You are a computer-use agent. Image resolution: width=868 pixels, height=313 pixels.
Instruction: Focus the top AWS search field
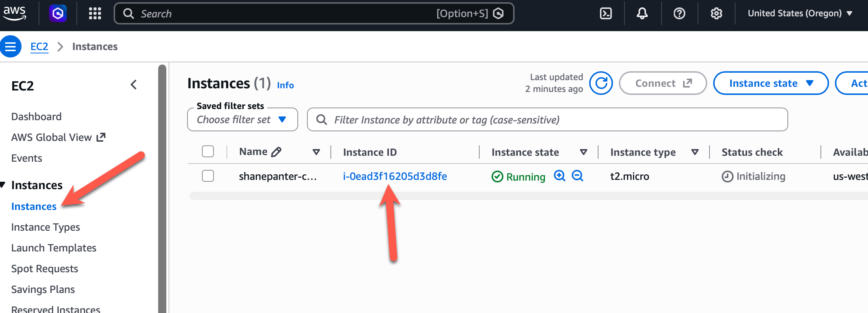pyautogui.click(x=314, y=14)
